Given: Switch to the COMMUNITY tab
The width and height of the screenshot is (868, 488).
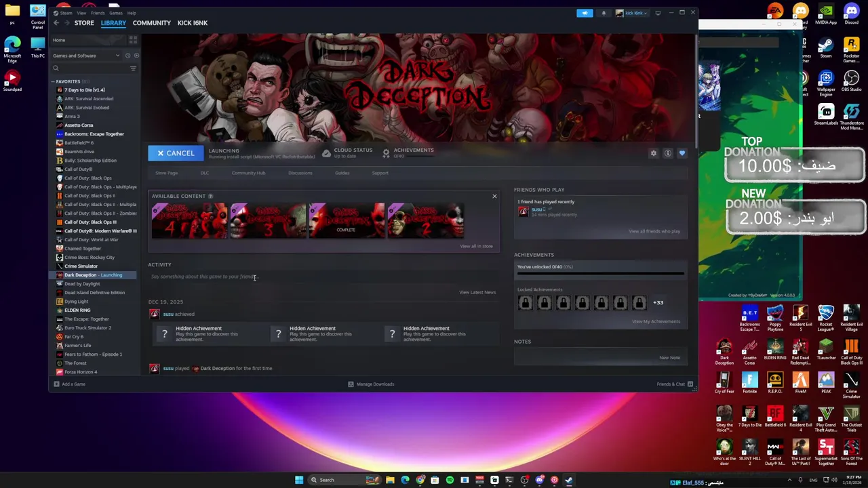Looking at the screenshot, I should [152, 23].
